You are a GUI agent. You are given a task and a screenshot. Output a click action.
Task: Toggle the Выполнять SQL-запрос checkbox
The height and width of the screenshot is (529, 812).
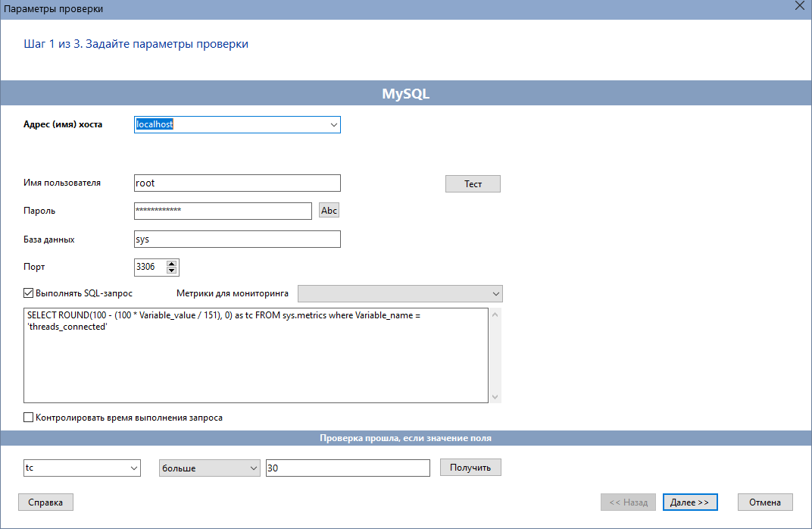tap(29, 293)
